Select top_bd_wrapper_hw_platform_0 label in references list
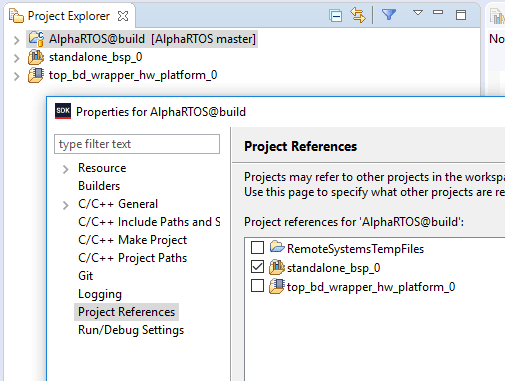Viewport: 505px width, 381px height. 371,287
